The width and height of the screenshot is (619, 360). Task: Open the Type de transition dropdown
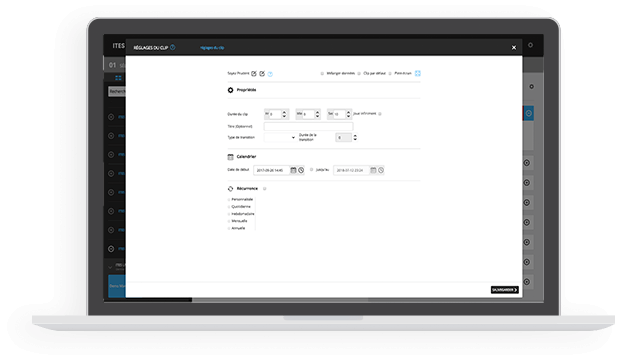[x=279, y=137]
